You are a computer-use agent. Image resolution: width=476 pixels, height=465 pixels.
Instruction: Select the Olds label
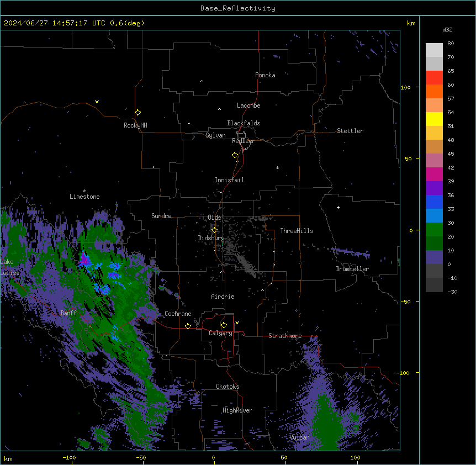pos(214,218)
